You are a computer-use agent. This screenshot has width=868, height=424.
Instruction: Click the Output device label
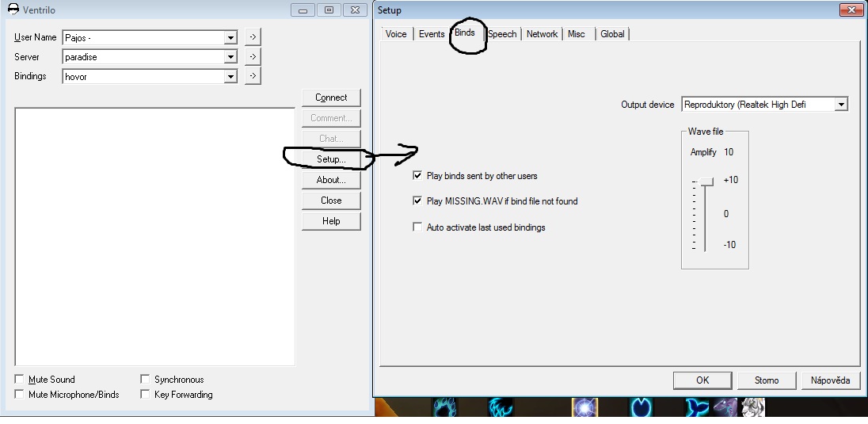pos(648,104)
